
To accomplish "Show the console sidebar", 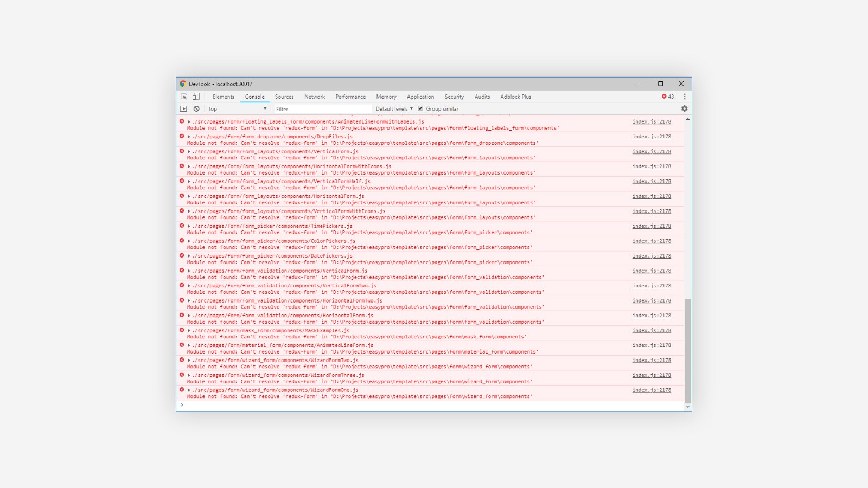I will point(184,109).
